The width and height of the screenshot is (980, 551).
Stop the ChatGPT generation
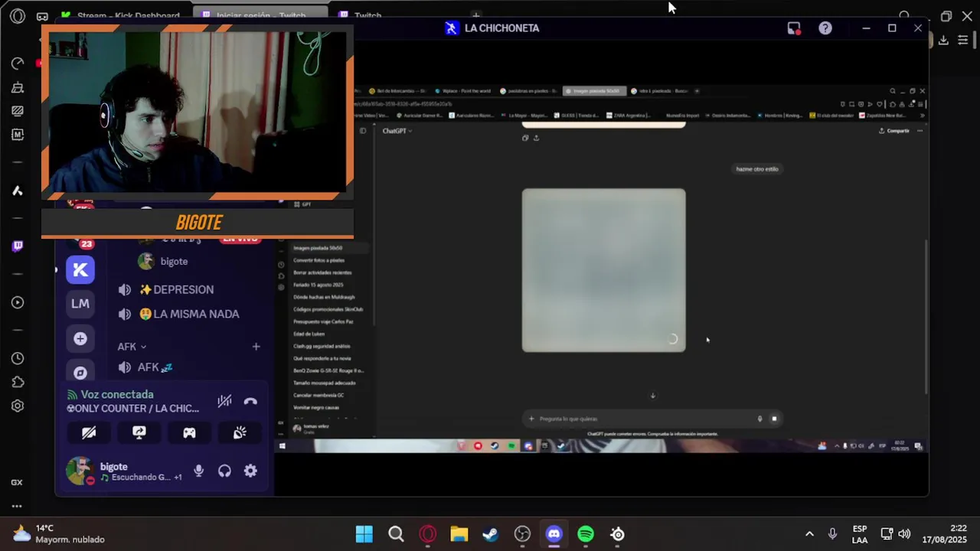pos(774,419)
